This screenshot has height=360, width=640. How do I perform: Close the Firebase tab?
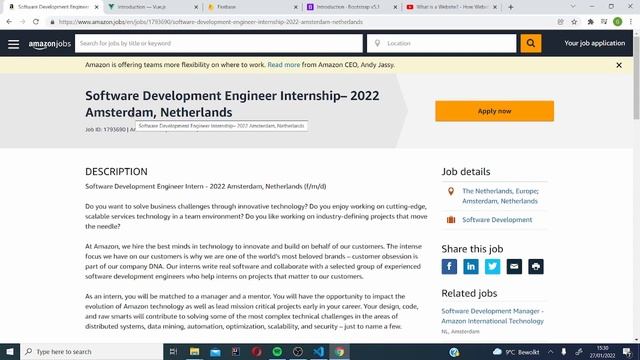point(296,7)
